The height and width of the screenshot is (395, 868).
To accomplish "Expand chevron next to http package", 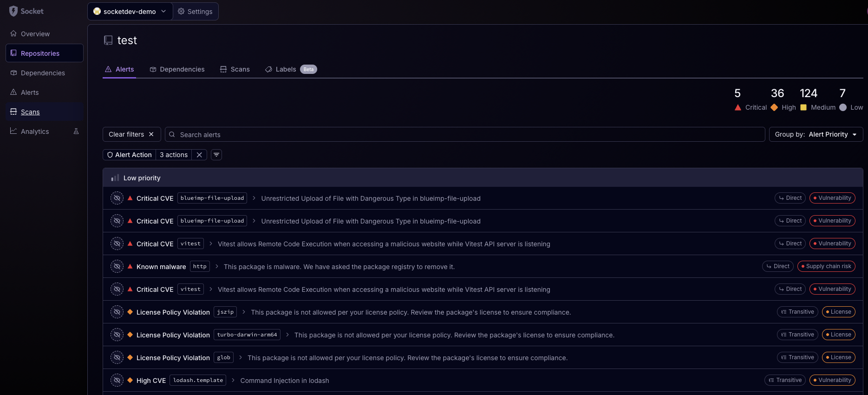I will click(217, 266).
